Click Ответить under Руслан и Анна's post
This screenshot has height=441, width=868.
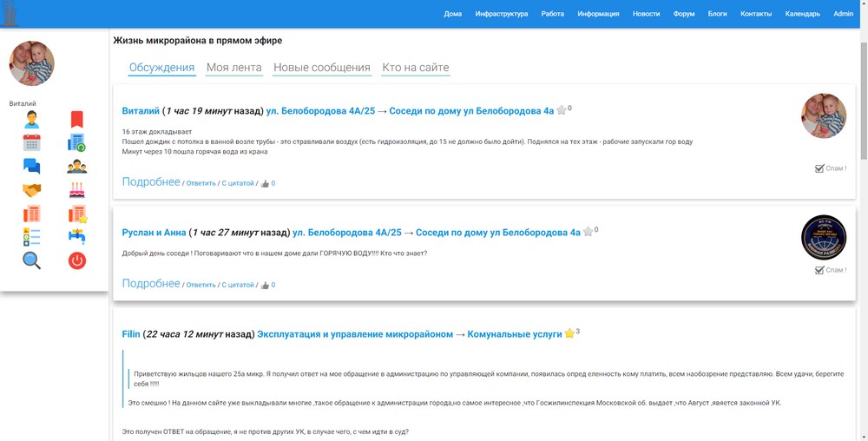(x=201, y=285)
